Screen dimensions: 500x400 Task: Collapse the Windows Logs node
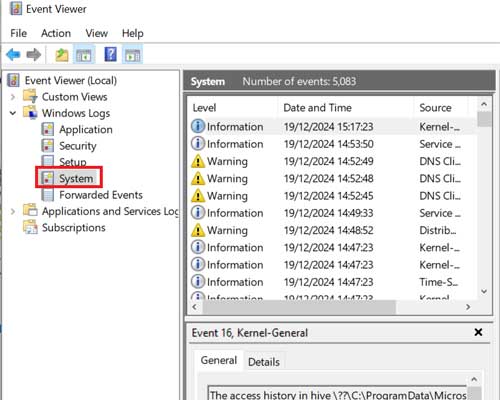coord(13,113)
